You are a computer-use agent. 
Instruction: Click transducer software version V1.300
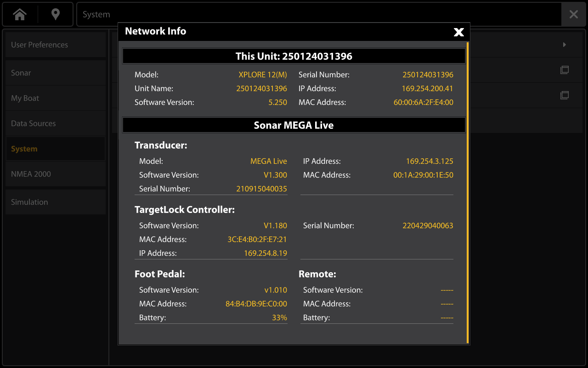(x=276, y=175)
